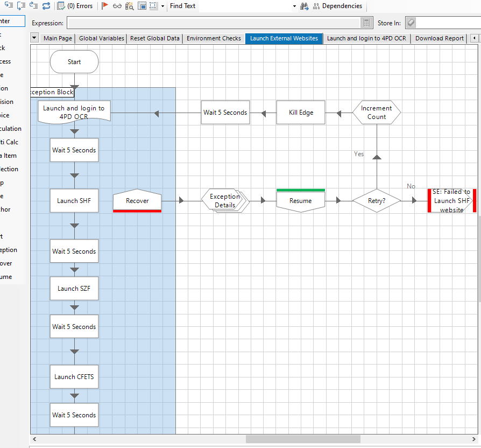The width and height of the screenshot is (481, 448).
Task: Open the page list dropdown left of tabs
Action: 34,38
